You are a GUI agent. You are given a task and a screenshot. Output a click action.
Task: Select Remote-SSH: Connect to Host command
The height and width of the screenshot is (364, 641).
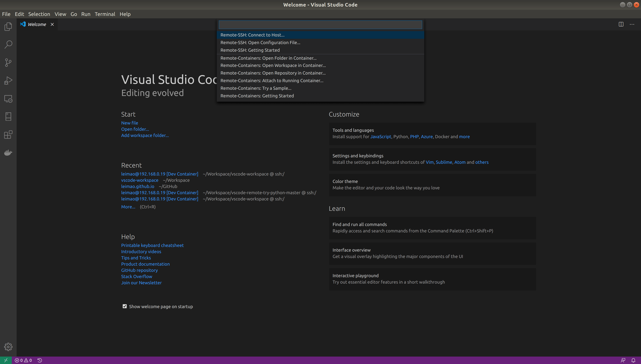click(x=252, y=35)
